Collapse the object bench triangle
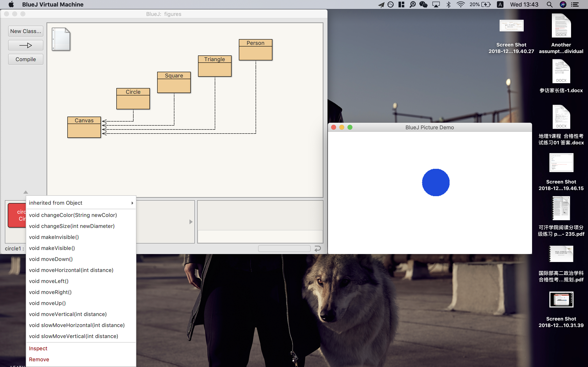 click(26, 192)
